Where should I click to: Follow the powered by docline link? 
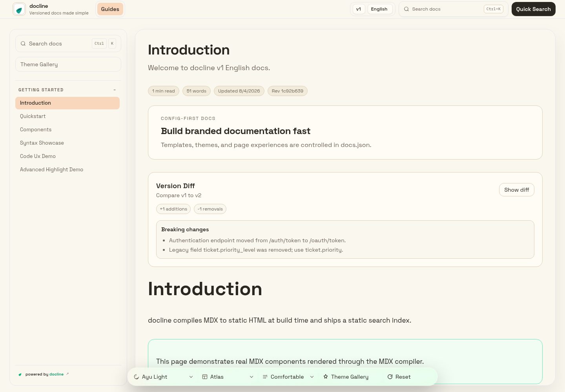tap(44, 374)
